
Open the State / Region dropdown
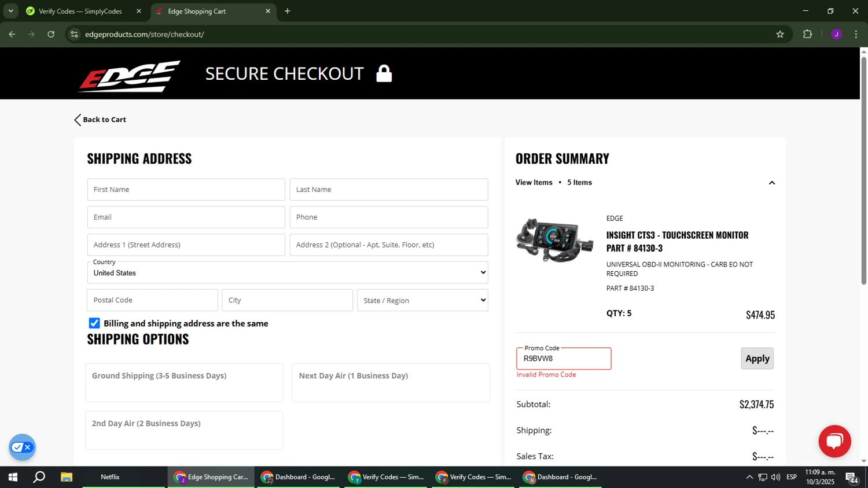422,300
